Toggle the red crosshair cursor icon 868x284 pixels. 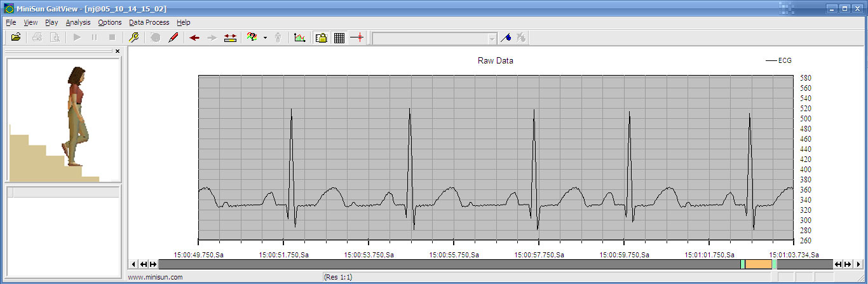click(357, 37)
